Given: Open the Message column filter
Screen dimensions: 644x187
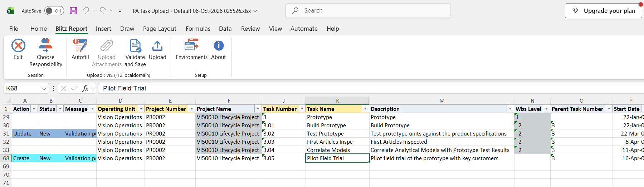Looking at the screenshot, I should (93, 109).
